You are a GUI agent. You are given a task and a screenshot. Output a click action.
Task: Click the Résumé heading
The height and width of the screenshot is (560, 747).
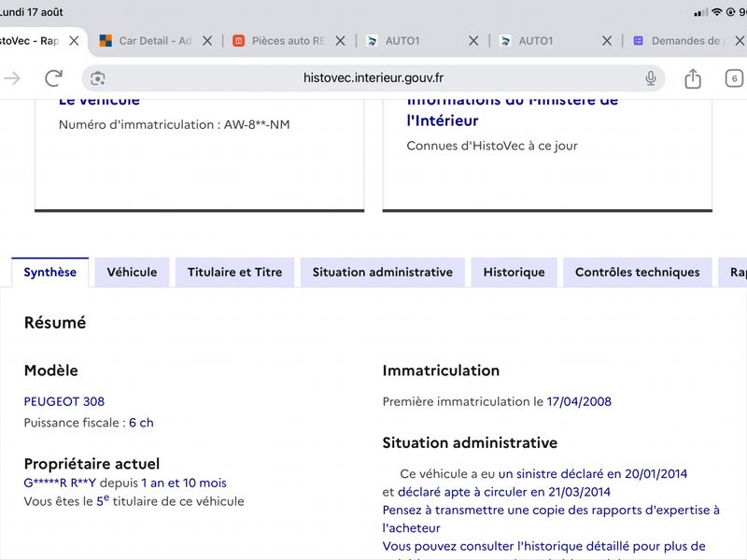55,323
